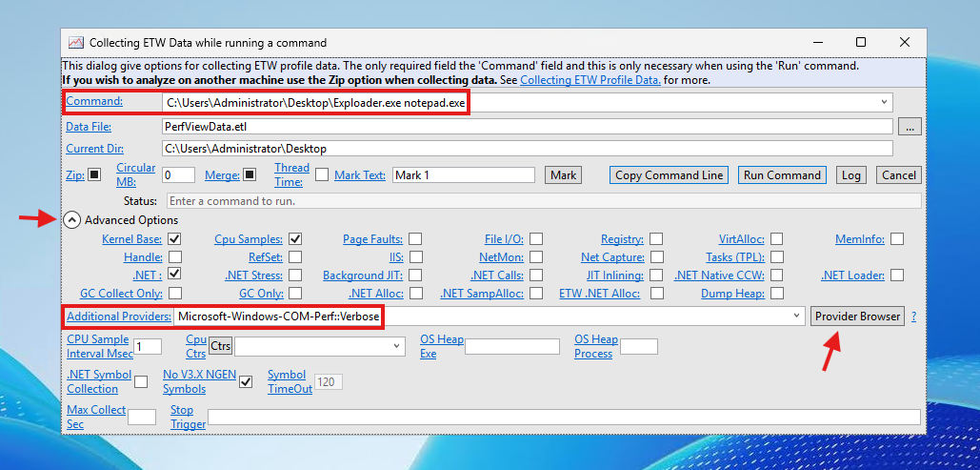This screenshot has height=470, width=980.
Task: Open the Log button
Action: point(850,175)
